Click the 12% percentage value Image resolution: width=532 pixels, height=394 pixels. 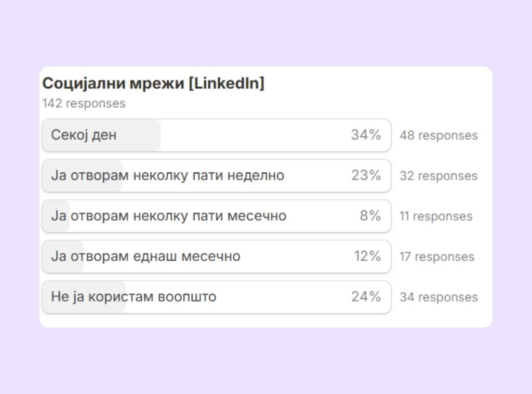[367, 256]
